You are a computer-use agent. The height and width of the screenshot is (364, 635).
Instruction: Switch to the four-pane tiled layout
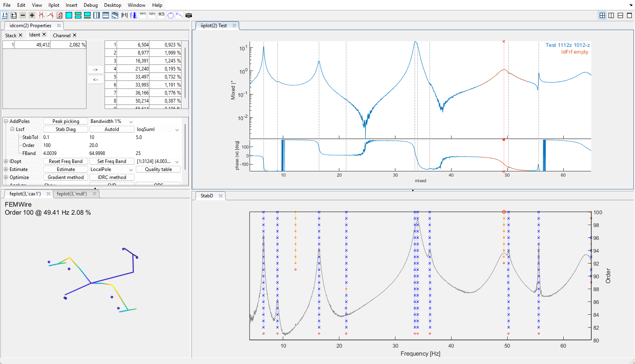(x=602, y=15)
